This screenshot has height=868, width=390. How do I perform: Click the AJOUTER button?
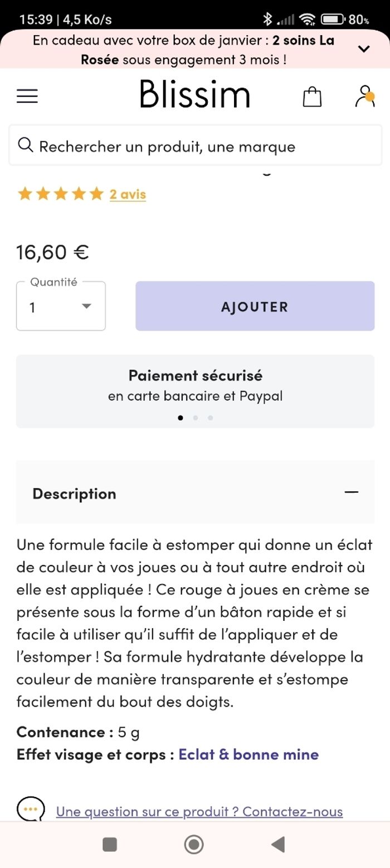coord(255,306)
